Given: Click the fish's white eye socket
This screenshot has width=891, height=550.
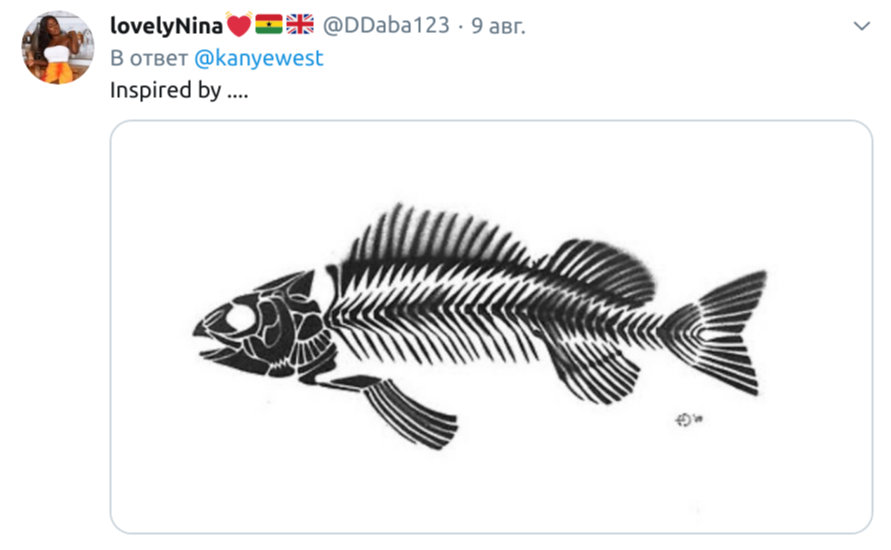Looking at the screenshot, I should point(240,318).
